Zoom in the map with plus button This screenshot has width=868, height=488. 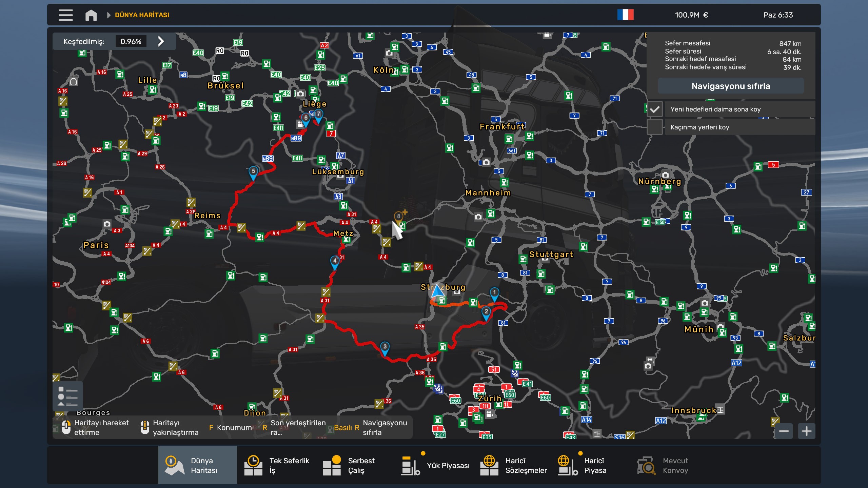[807, 431]
